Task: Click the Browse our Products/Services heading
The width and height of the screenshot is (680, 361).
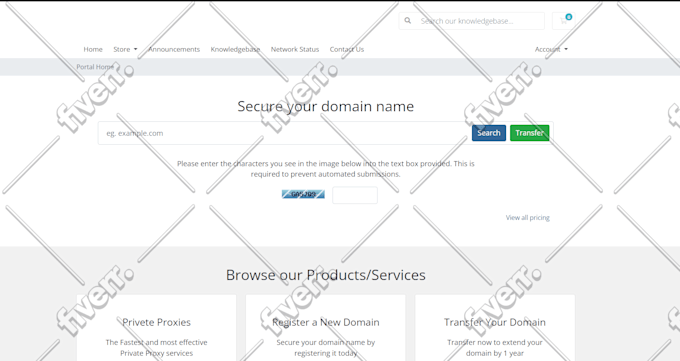Action: coord(326,275)
